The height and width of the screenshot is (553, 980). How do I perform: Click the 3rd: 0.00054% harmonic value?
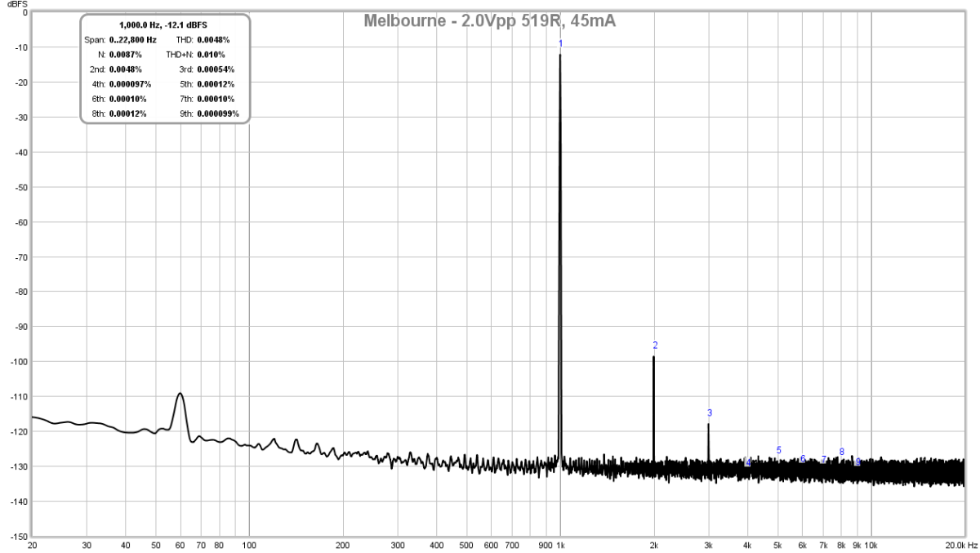(x=216, y=69)
